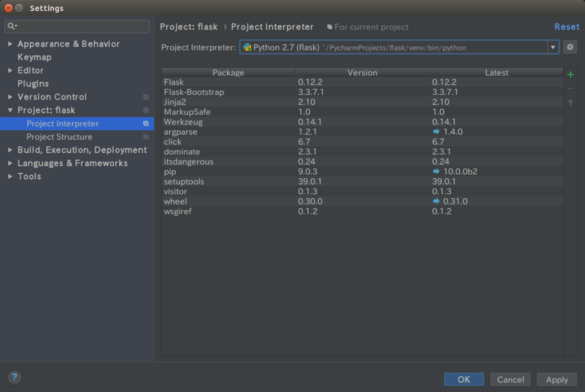This screenshot has height=392, width=585.
Task: Click the Project: flask breadcrumb text
Action: coord(189,27)
